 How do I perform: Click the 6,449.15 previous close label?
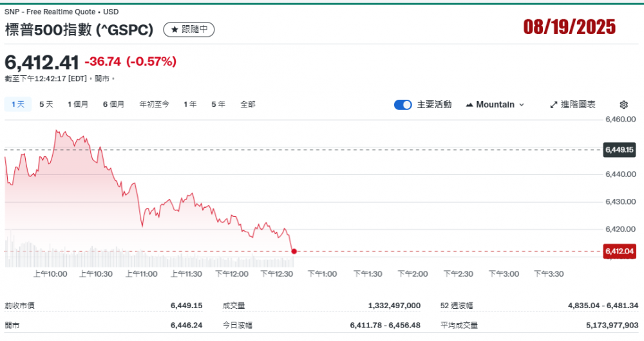pos(620,150)
